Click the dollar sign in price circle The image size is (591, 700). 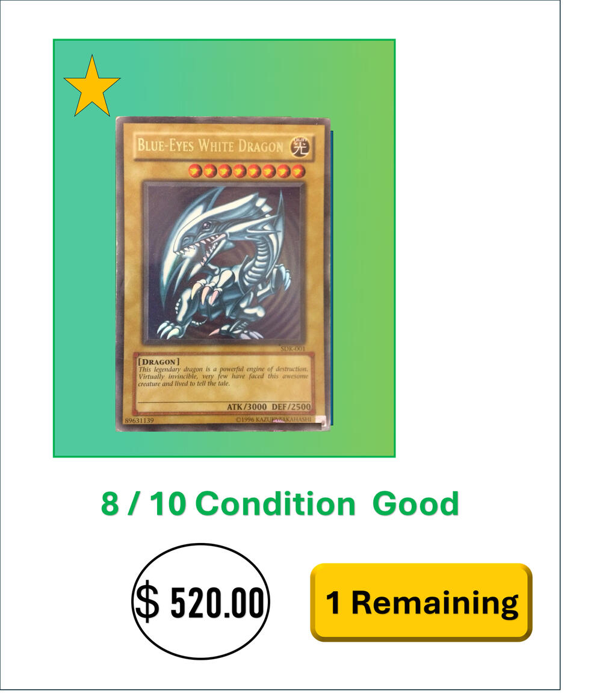147,601
